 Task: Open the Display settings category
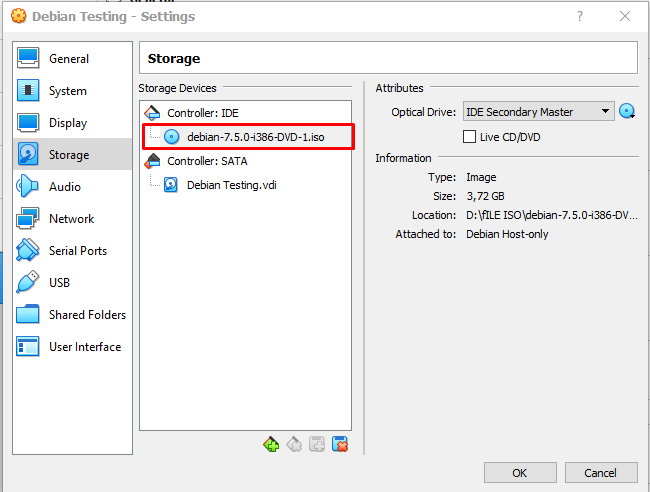73,122
